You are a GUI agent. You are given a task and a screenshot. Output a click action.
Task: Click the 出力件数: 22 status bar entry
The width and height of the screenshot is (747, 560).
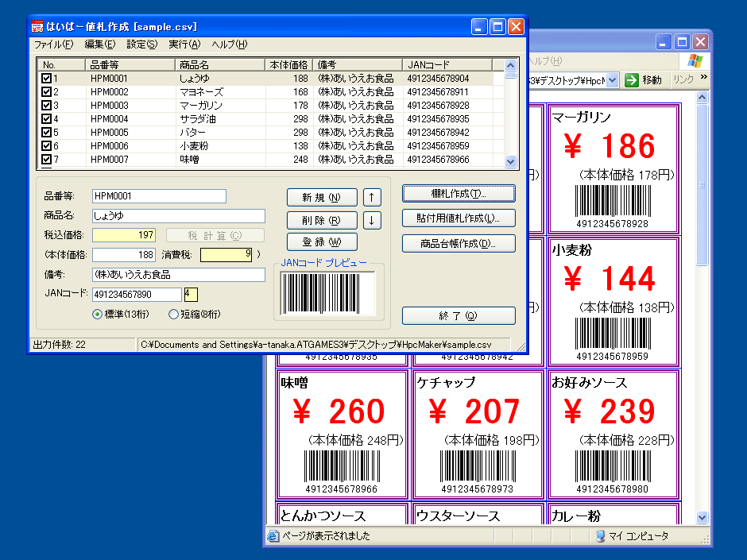pos(82,344)
